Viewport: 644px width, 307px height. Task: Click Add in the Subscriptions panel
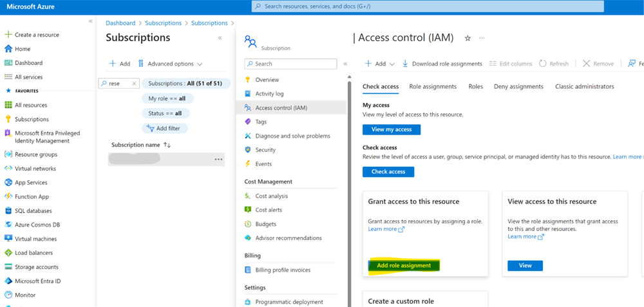pos(120,64)
